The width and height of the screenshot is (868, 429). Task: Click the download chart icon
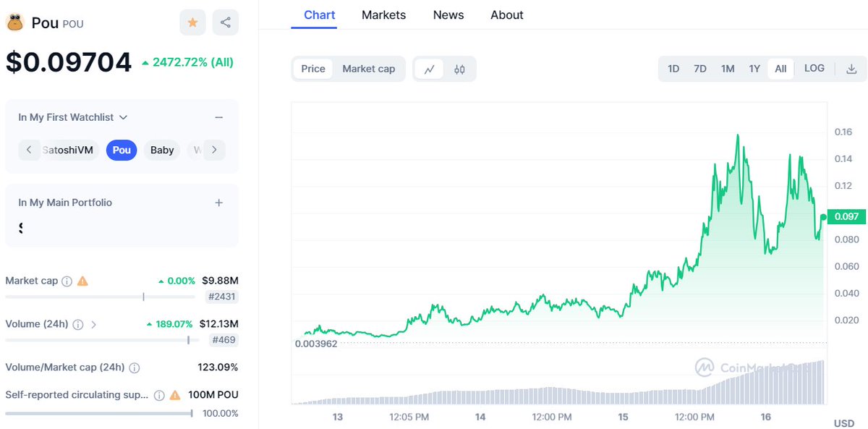[851, 68]
